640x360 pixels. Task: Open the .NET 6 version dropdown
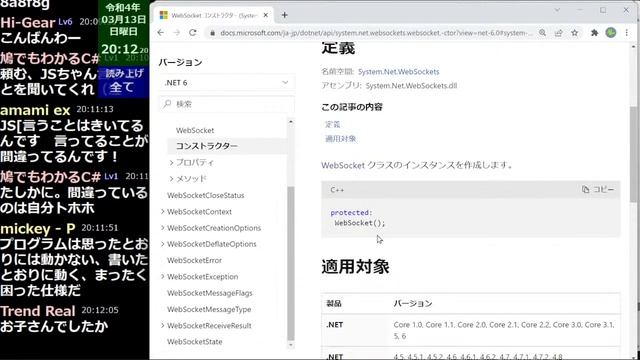point(227,82)
